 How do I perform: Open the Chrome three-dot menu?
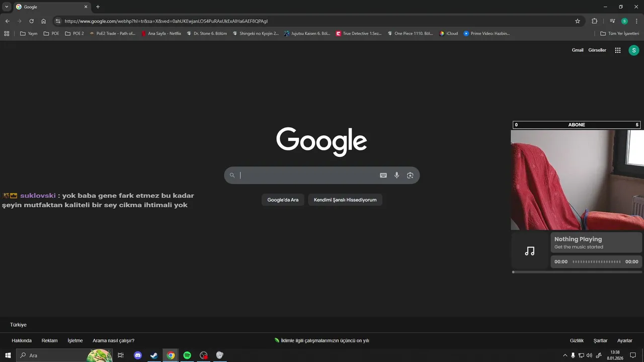click(636, 21)
